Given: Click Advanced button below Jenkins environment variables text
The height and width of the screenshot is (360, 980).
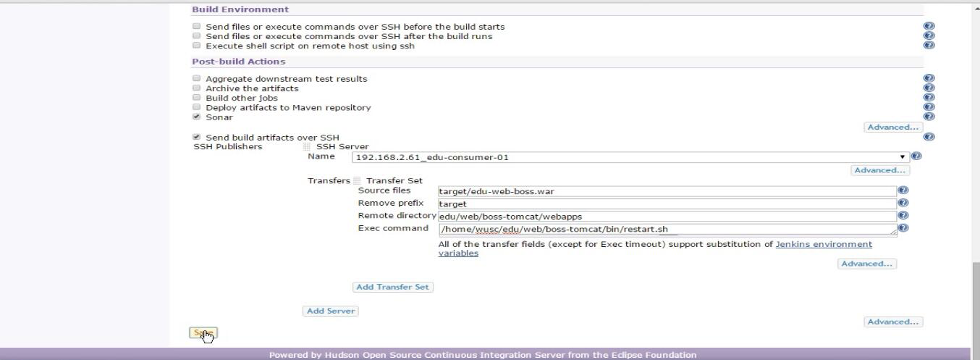Looking at the screenshot, I should pyautogui.click(x=867, y=264).
